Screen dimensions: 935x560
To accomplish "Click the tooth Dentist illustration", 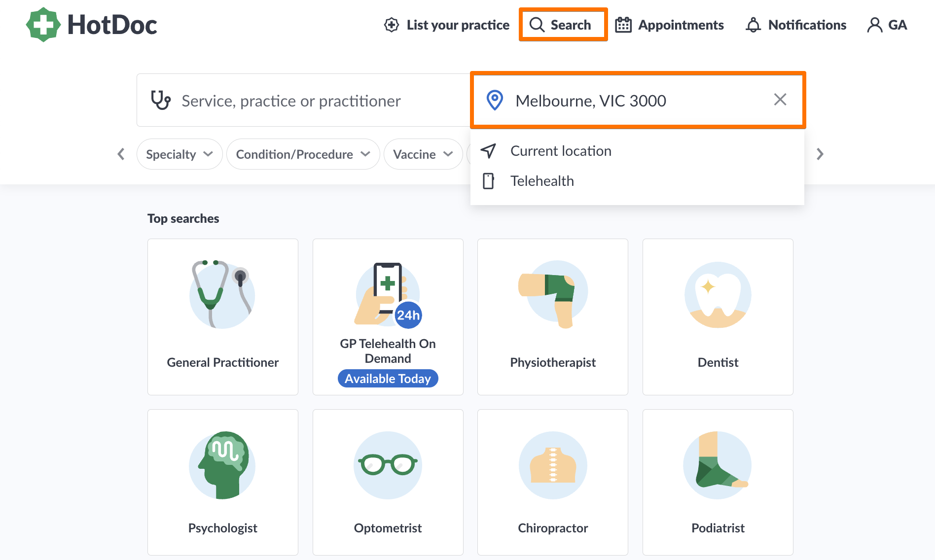I will 718,295.
